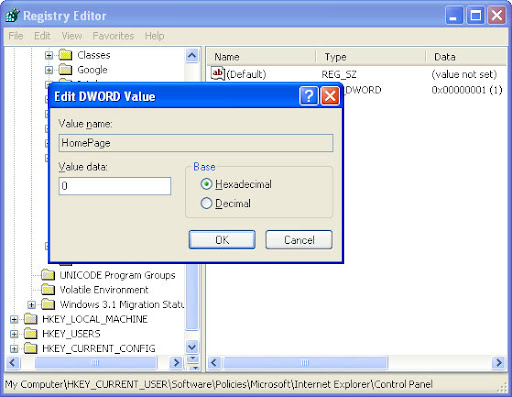512x397 pixels.
Task: Expand the Classes key
Action: [x=49, y=55]
